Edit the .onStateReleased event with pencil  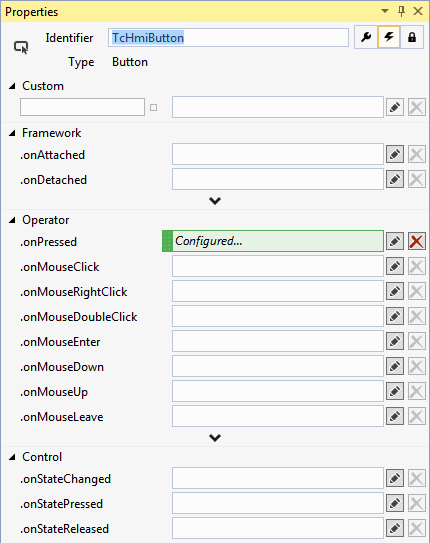395,528
